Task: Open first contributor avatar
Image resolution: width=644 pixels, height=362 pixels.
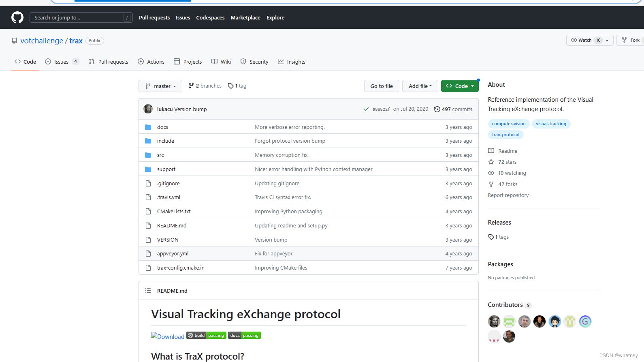Action: [494, 321]
